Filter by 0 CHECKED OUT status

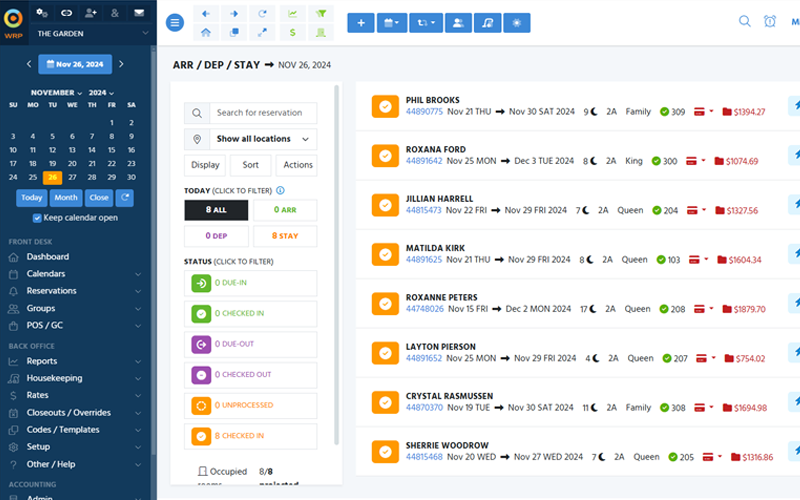(x=251, y=375)
